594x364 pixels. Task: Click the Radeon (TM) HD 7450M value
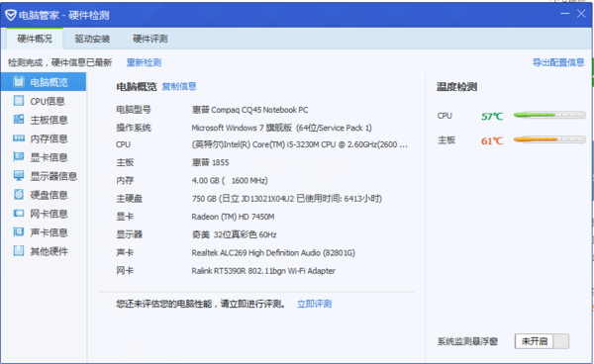233,217
